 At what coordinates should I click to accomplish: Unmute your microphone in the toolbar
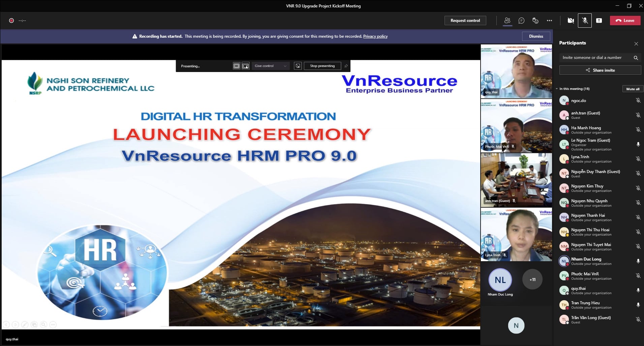585,21
